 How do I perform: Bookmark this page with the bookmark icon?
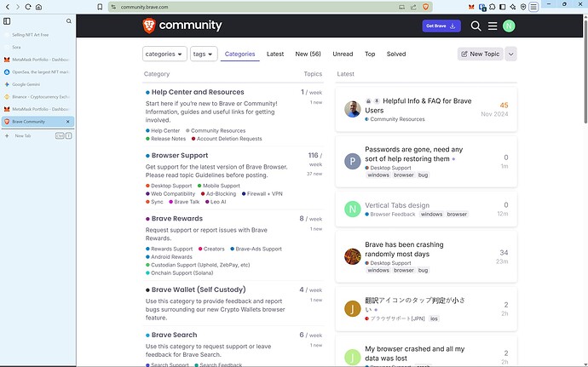100,7
